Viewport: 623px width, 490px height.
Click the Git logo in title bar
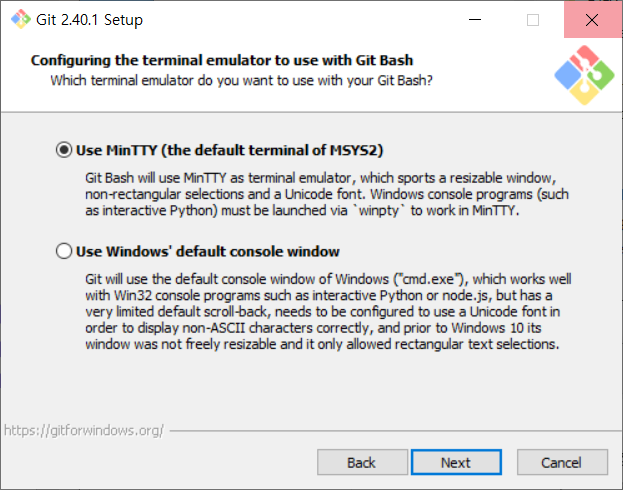[21, 19]
